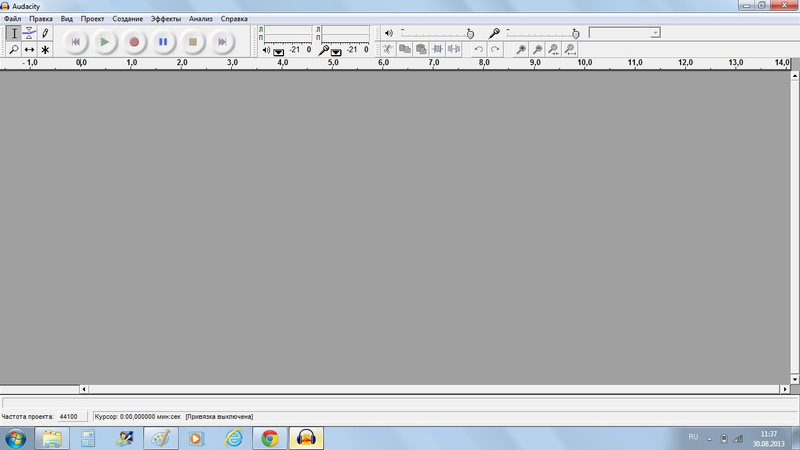
Task: Open the output meter dropdown arrow
Action: 278,51
